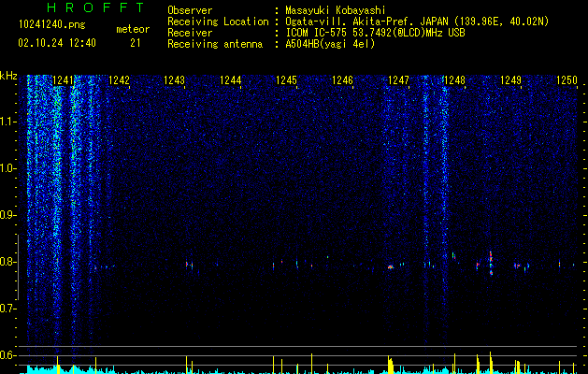Click the date stamp 02.10.24 12:40

pyautogui.click(x=57, y=43)
